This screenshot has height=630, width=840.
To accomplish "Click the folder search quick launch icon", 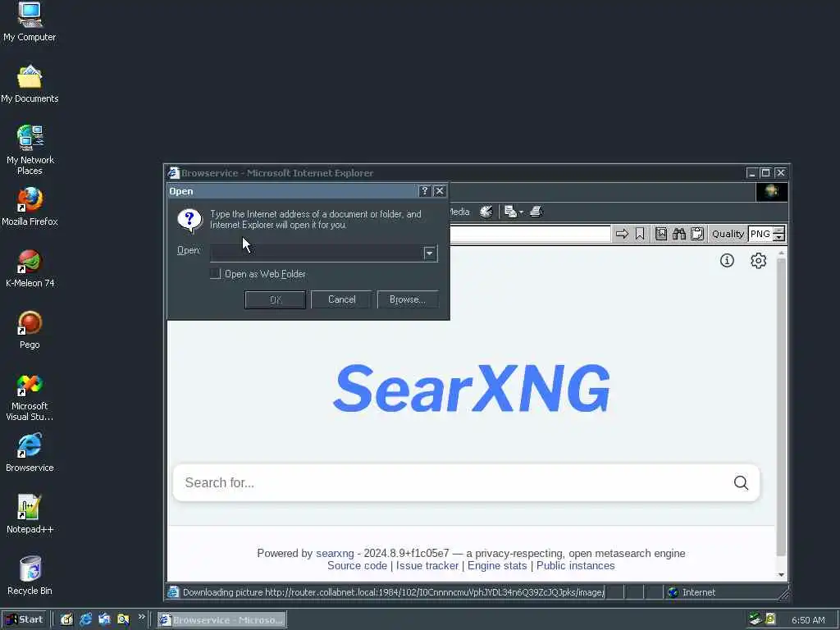I will [123, 619].
